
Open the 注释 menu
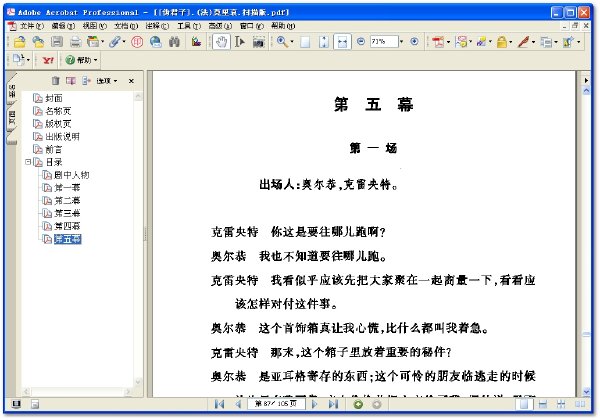(x=157, y=26)
